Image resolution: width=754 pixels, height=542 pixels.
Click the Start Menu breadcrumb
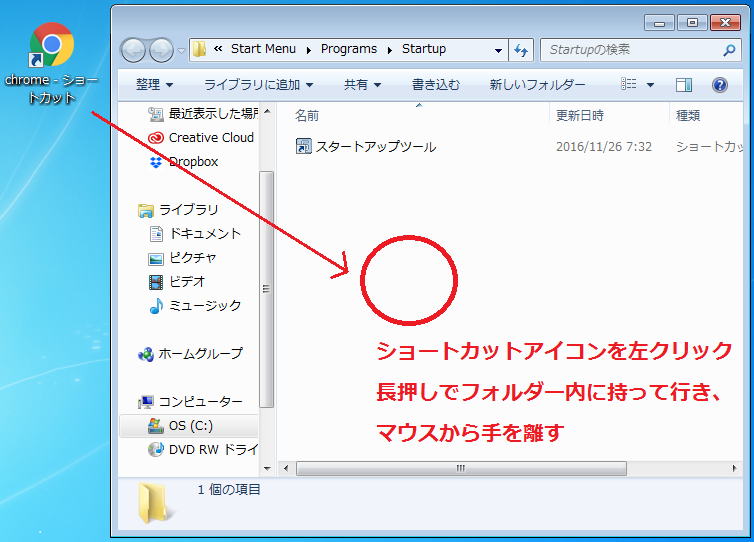pyautogui.click(x=263, y=49)
